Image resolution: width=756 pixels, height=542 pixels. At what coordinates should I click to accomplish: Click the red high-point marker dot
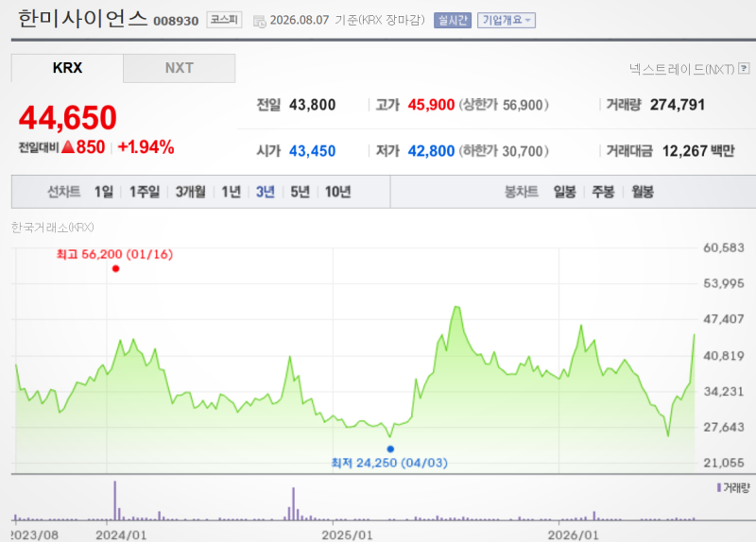[115, 269]
